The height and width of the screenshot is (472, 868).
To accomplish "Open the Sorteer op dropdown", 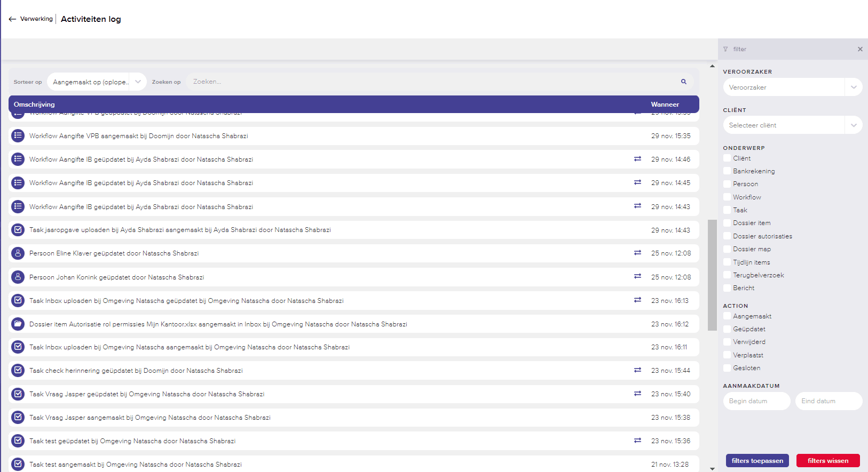I will [97, 82].
